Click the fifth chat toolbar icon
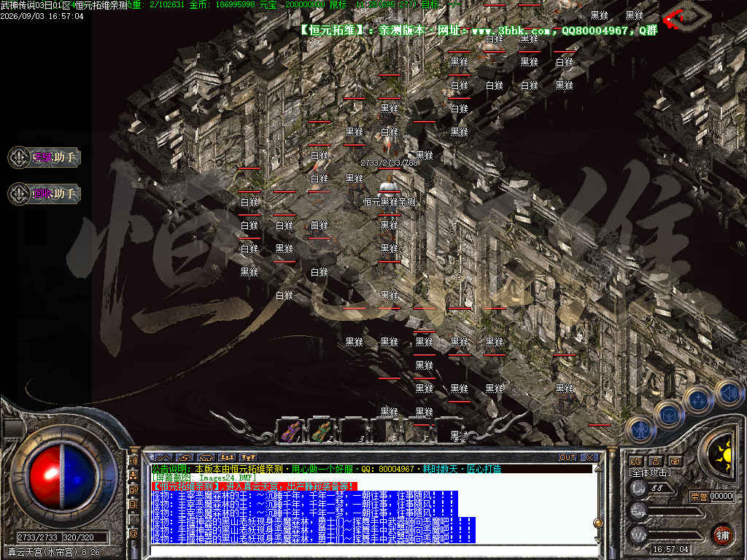The width and height of the screenshot is (747, 560). [x=249, y=458]
